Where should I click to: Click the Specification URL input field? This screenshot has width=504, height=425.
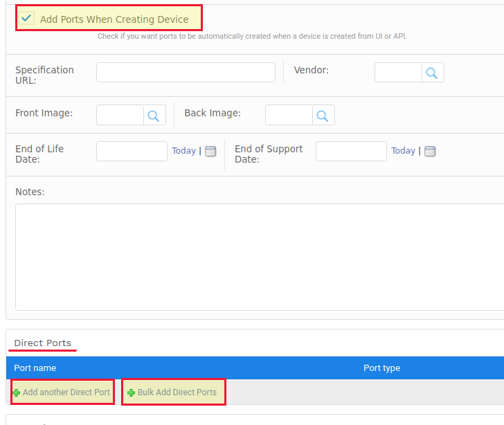[x=186, y=73]
